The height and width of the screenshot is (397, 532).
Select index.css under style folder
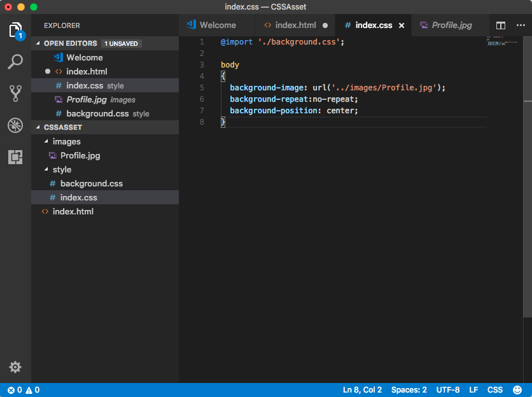(105, 197)
